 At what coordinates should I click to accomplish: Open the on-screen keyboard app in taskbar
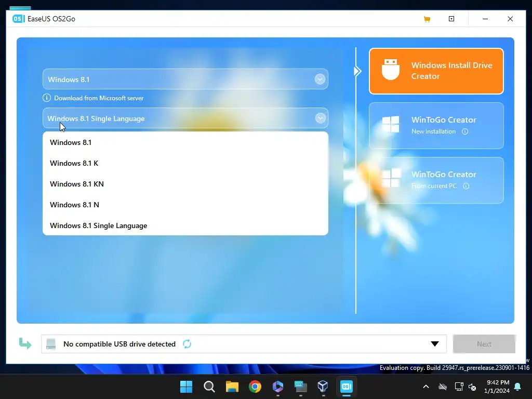tap(301, 387)
